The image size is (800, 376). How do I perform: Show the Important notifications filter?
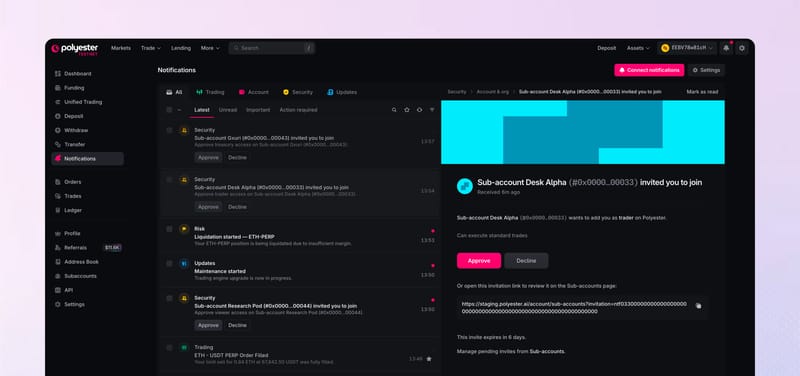(x=258, y=110)
